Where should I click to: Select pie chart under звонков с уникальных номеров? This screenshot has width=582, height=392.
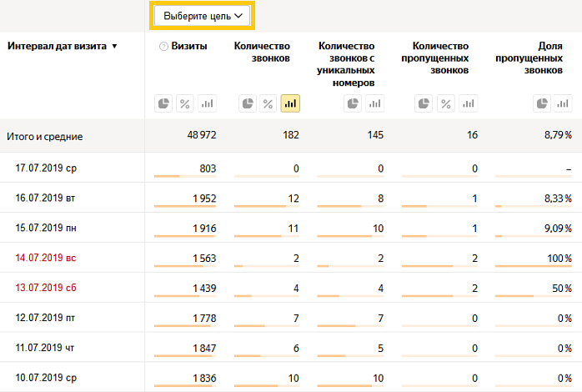353,103
